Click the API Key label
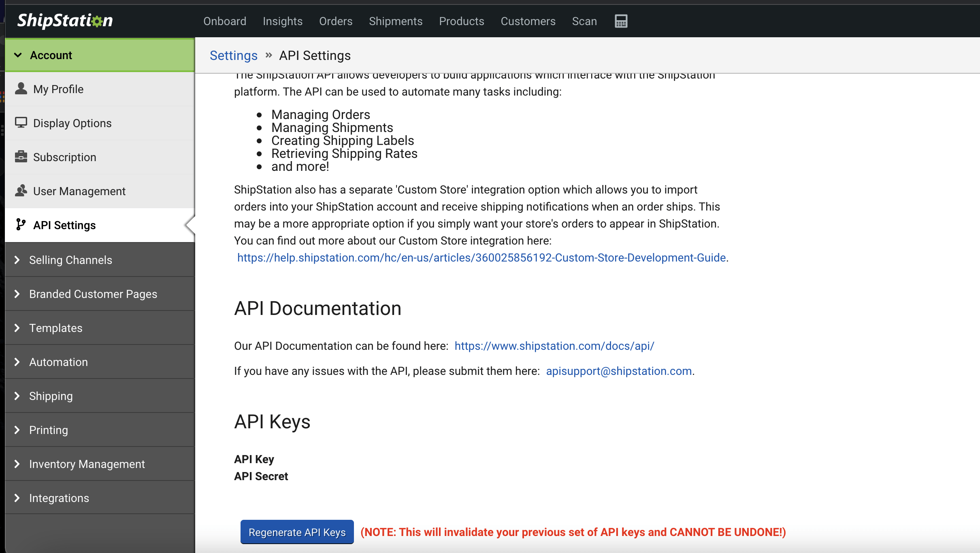This screenshot has height=553, width=980. click(254, 459)
